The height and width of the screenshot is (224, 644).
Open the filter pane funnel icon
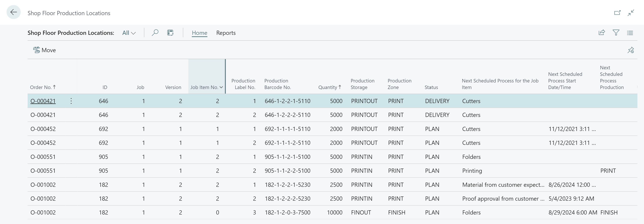coord(616,32)
